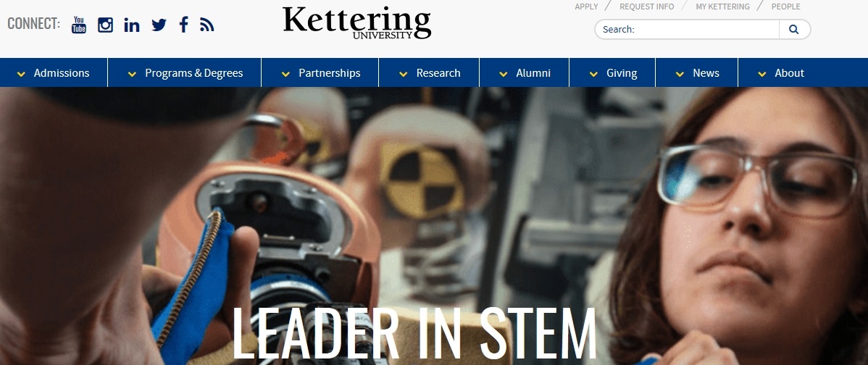Open the Facebook icon link
The height and width of the screenshot is (365, 868).
click(x=184, y=25)
